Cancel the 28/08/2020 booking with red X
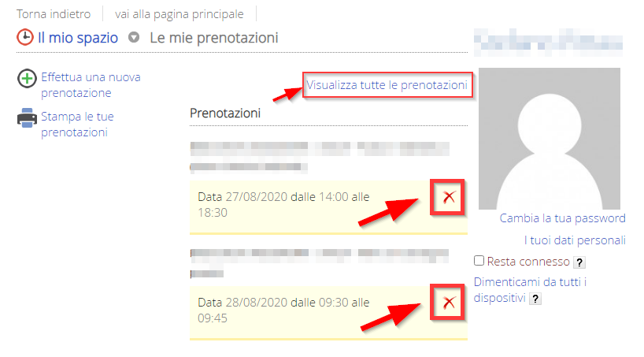The image size is (644, 357). (x=449, y=303)
